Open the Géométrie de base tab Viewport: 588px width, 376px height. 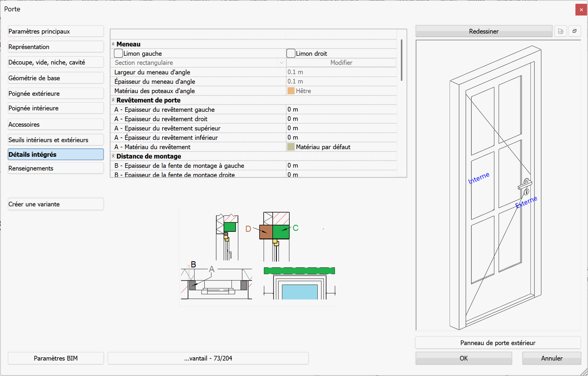pos(55,78)
